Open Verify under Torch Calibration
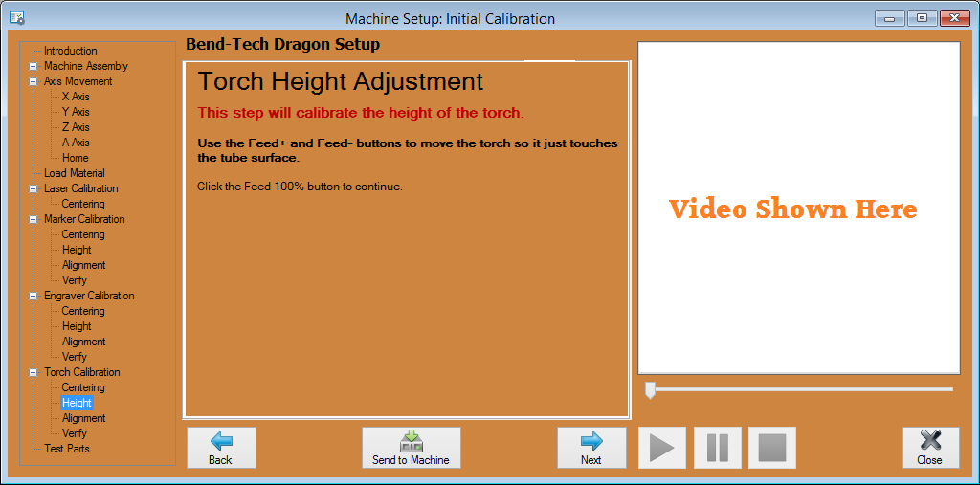The width and height of the screenshot is (980, 485). 75,433
